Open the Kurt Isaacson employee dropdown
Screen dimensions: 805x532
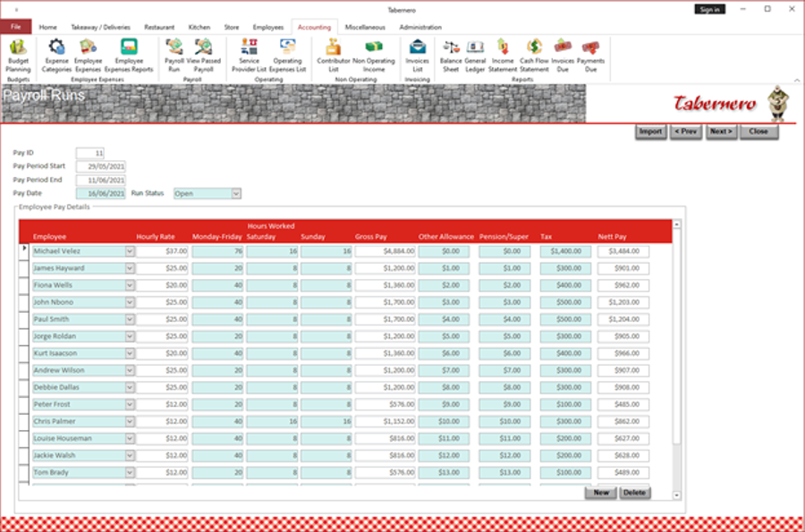click(130, 353)
